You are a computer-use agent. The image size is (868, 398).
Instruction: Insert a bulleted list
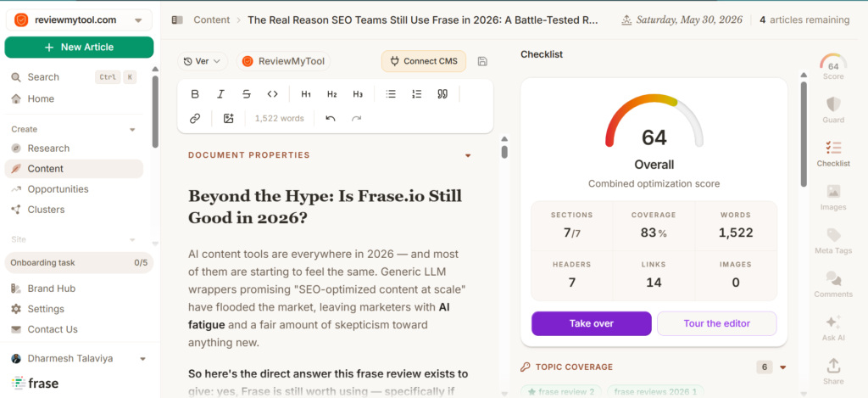(391, 94)
